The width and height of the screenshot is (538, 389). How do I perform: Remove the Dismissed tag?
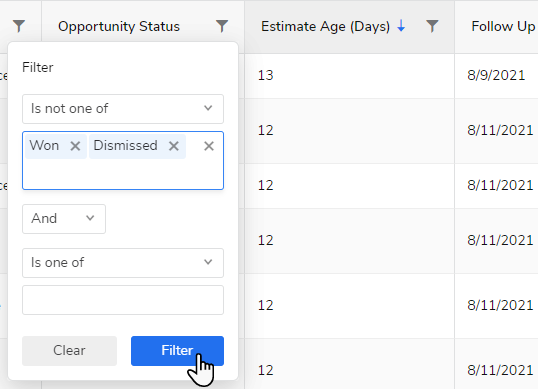[174, 146]
